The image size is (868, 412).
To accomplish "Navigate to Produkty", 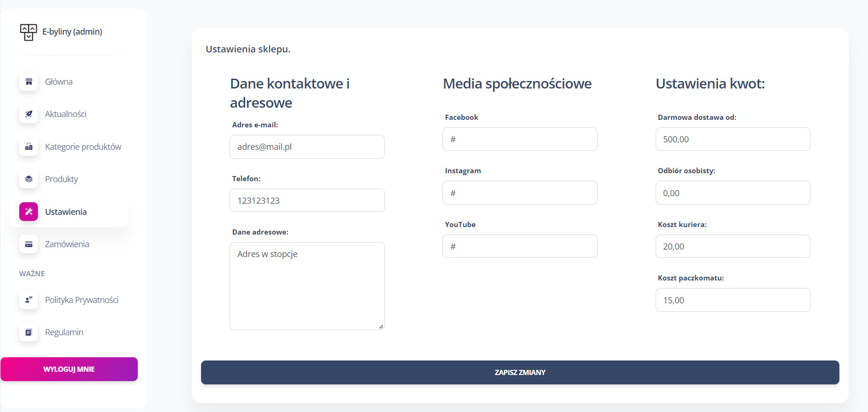I will coord(69,179).
